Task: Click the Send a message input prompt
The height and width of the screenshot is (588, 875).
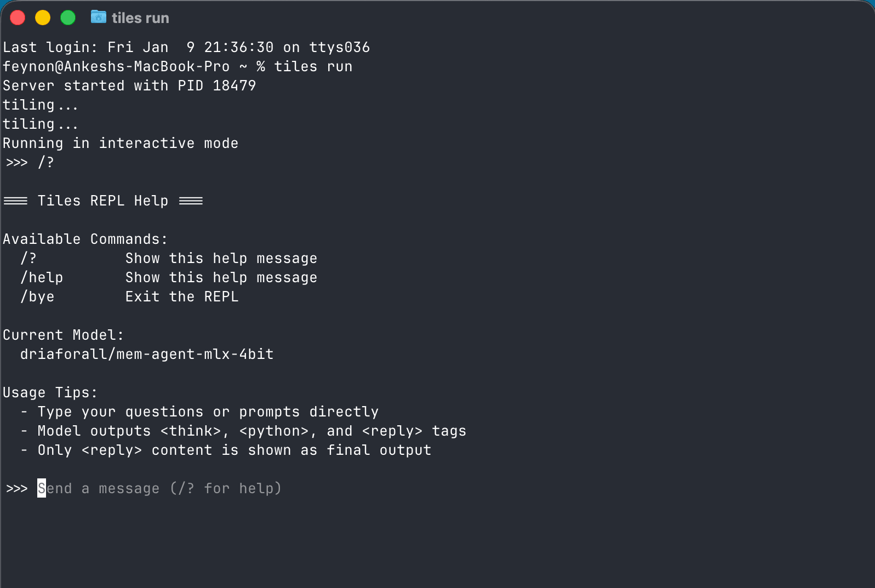Action: coord(159,488)
